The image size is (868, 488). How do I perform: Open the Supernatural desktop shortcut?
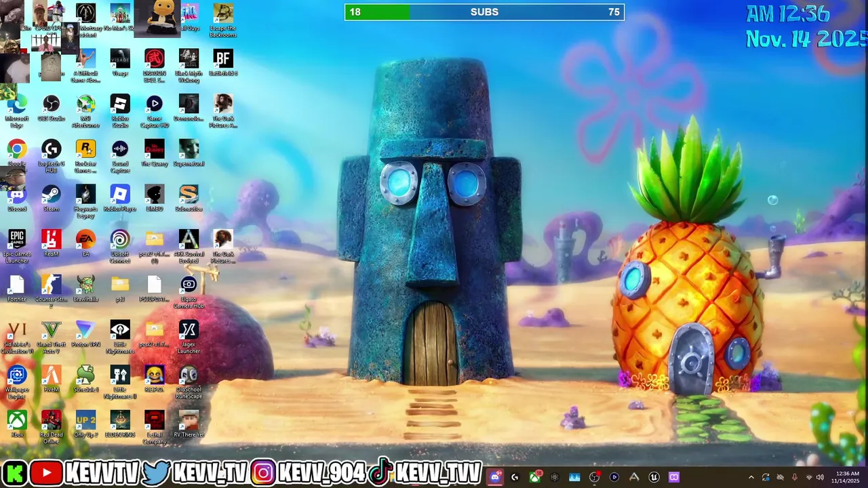[189, 154]
